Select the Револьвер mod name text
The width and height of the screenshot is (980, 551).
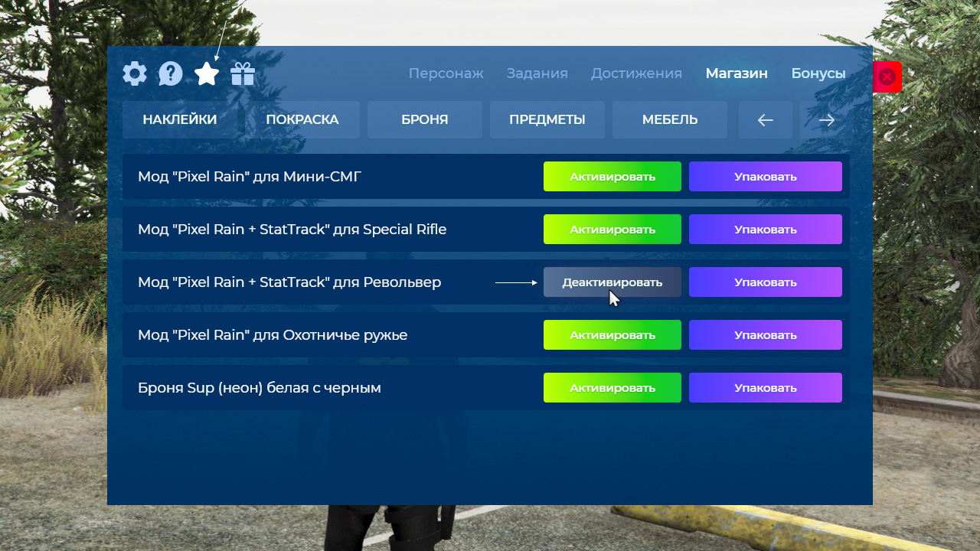[289, 282]
